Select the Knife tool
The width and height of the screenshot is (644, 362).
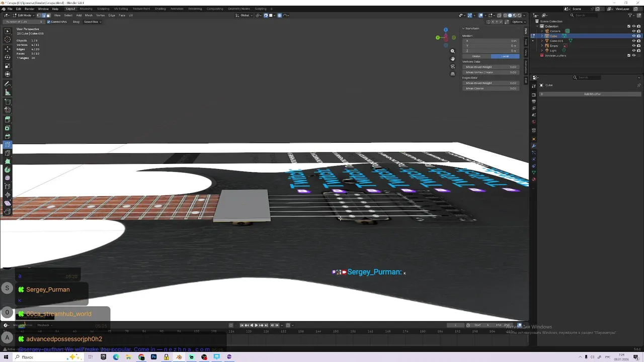8,153
